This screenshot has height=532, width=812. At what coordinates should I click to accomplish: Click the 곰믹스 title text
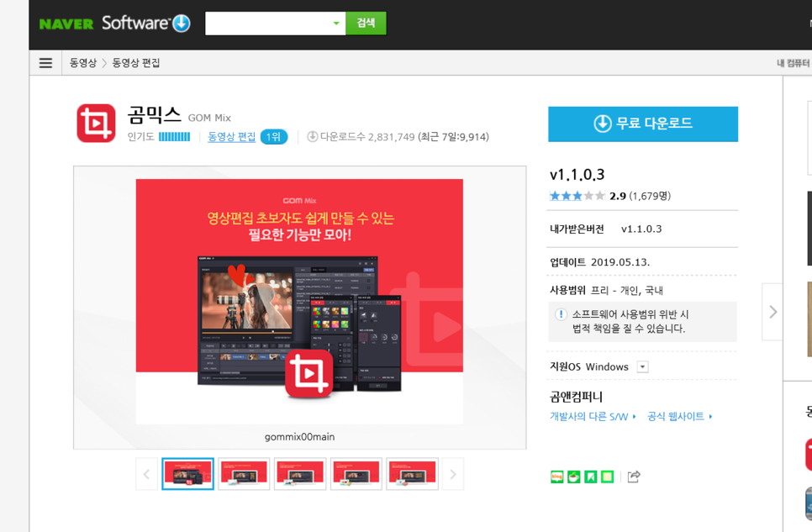click(x=155, y=114)
